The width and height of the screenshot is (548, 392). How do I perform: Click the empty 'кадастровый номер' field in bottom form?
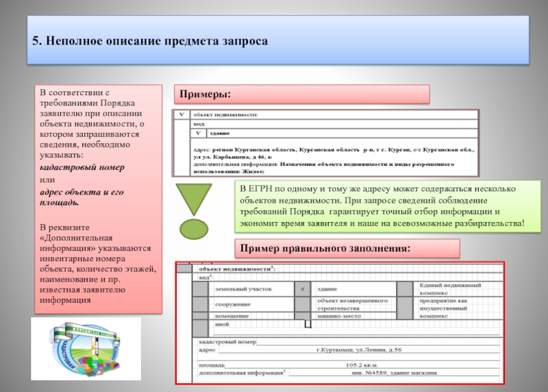[x=378, y=342]
